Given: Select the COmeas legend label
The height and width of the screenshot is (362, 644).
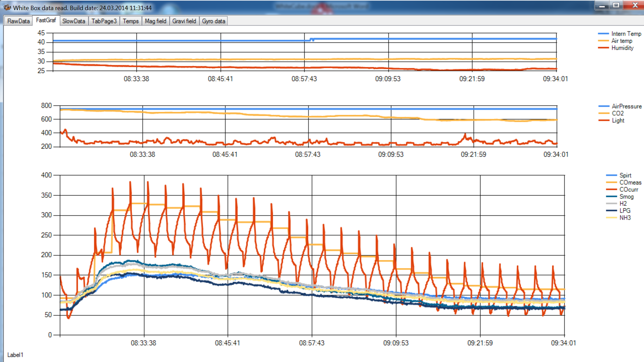Looking at the screenshot, I should [x=631, y=182].
